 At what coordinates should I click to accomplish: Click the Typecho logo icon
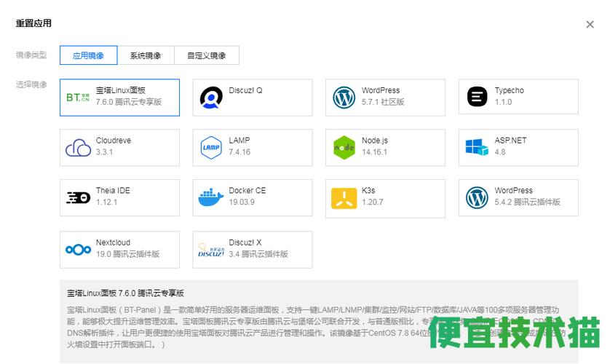click(x=477, y=97)
